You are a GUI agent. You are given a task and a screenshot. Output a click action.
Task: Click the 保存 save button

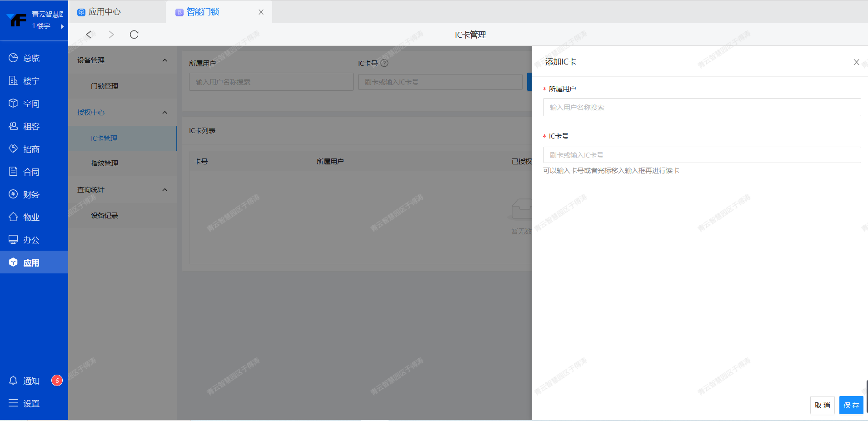click(851, 405)
